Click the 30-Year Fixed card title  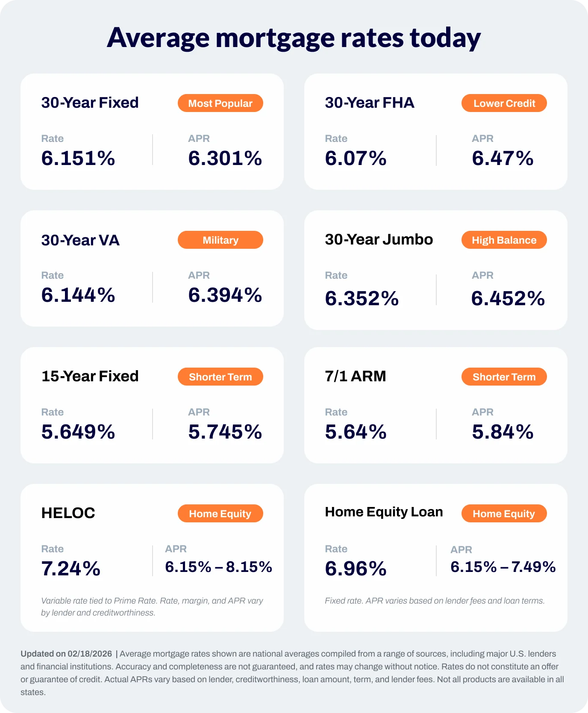pos(90,103)
